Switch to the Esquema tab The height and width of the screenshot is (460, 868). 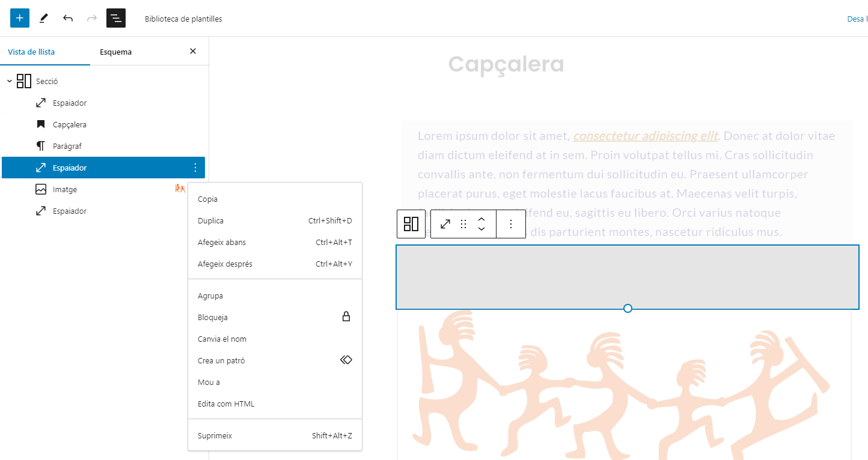point(115,52)
